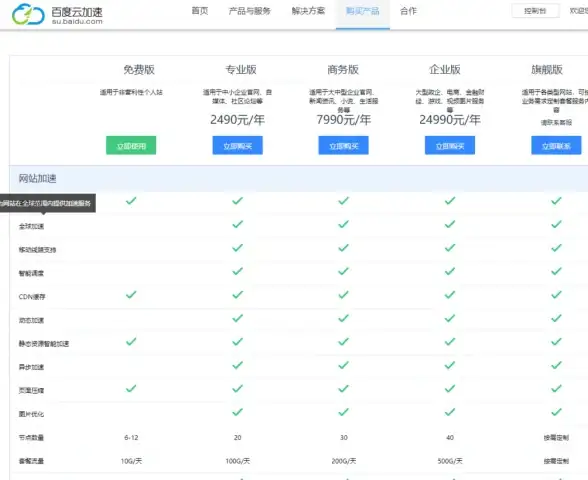Click 动态加速 checkmark in 商务版 column
Screen dimensions: 588x480
(x=344, y=318)
